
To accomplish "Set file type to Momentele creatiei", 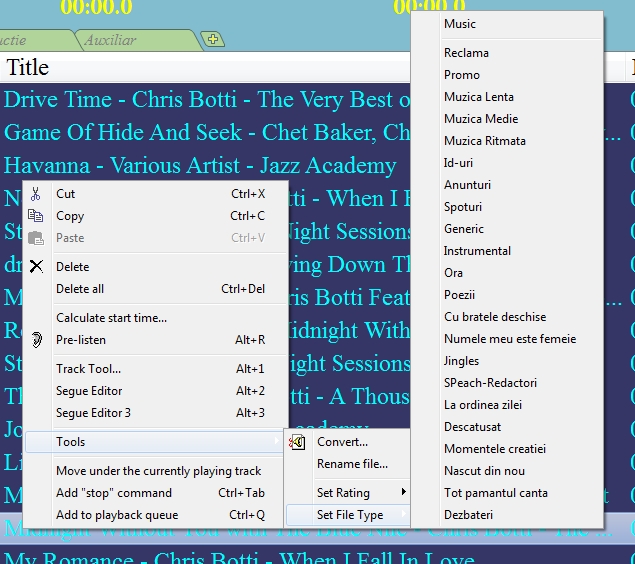I will (507, 449).
